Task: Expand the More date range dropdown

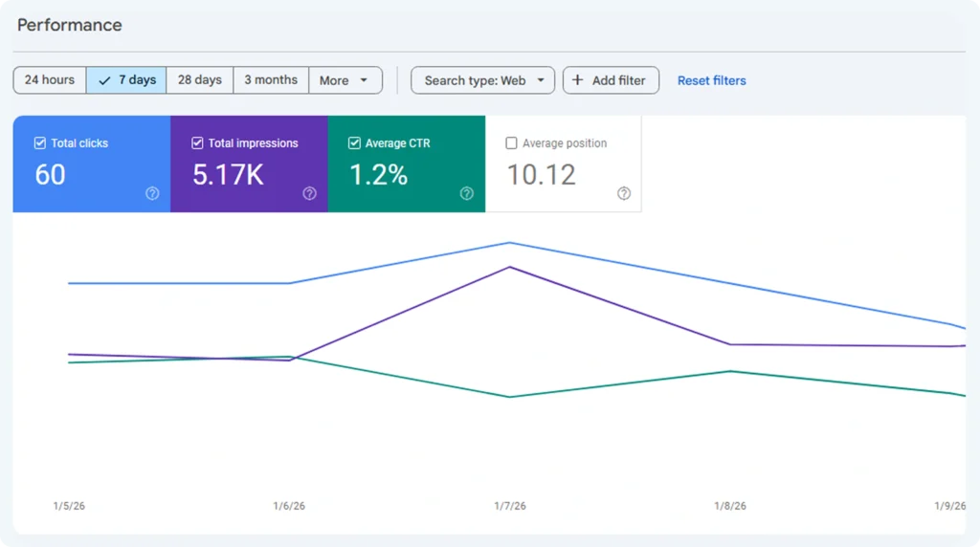Action: [x=345, y=80]
